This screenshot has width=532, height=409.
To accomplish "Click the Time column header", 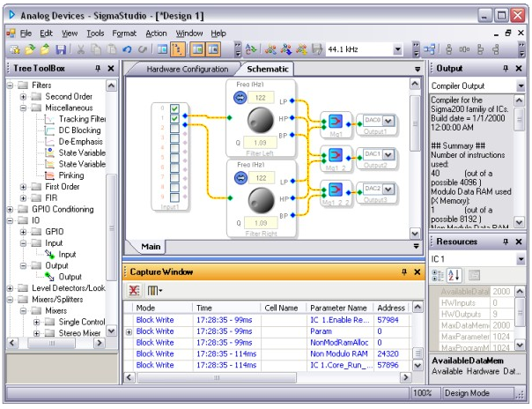I will 226,308.
